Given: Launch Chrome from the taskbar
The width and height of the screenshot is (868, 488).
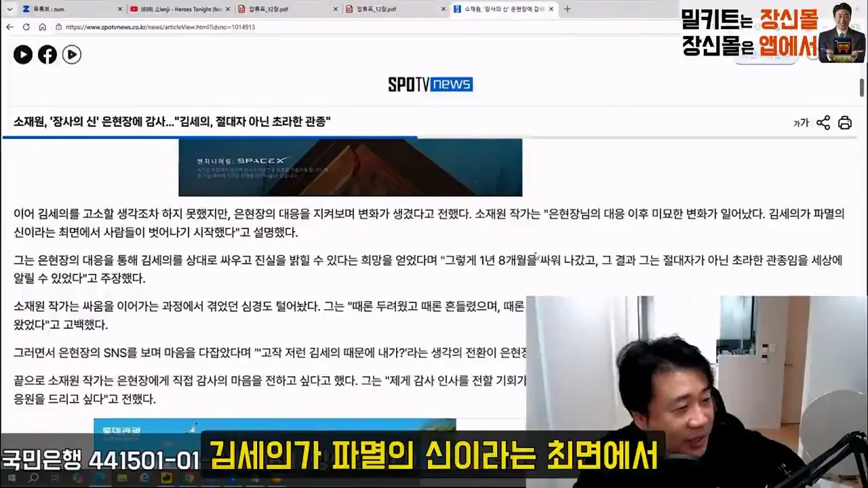Looking at the screenshot, I should tap(189, 478).
